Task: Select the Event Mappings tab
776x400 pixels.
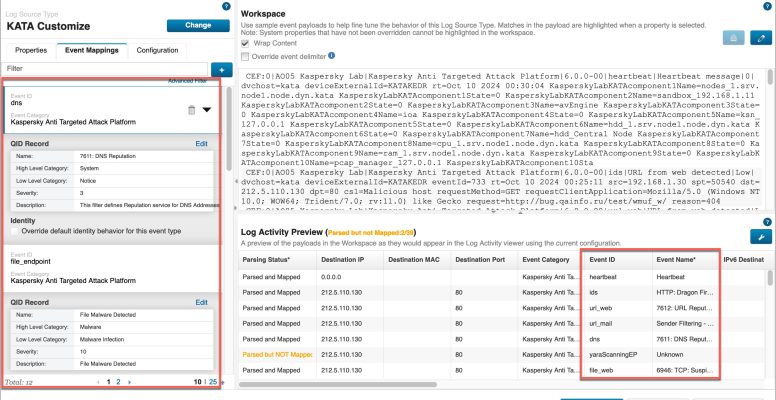Action: click(92, 50)
